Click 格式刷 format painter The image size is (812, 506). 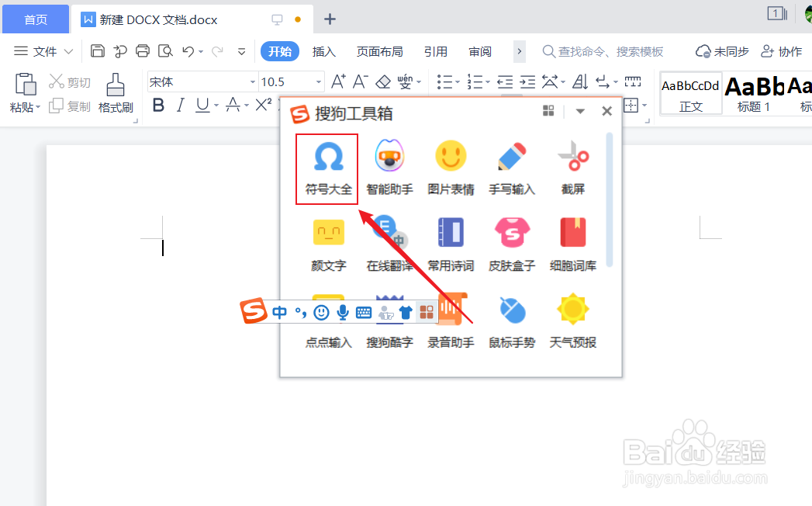pyautogui.click(x=116, y=93)
